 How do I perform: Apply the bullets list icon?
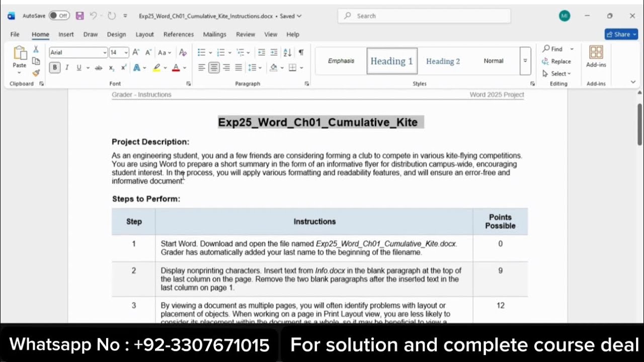(201, 52)
